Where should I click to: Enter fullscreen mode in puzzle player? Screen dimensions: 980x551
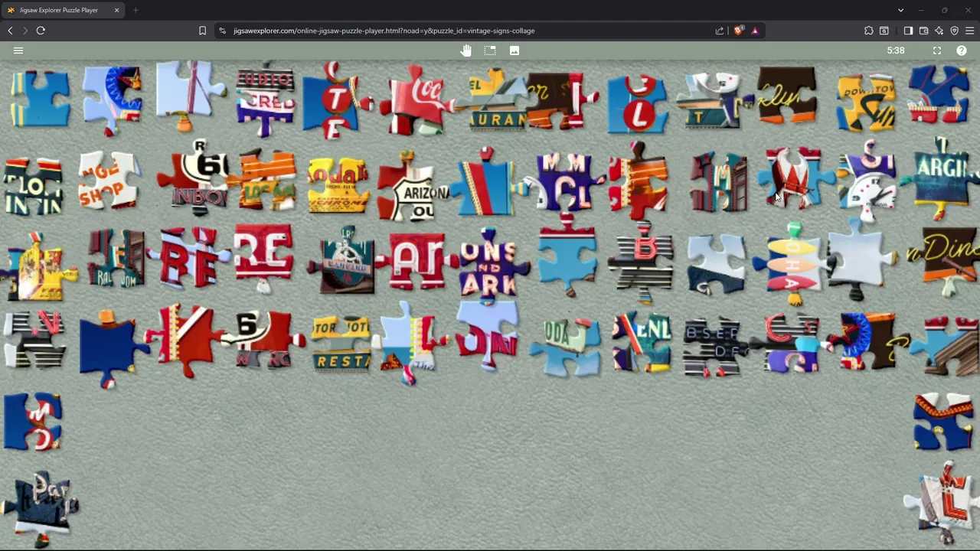tap(937, 51)
